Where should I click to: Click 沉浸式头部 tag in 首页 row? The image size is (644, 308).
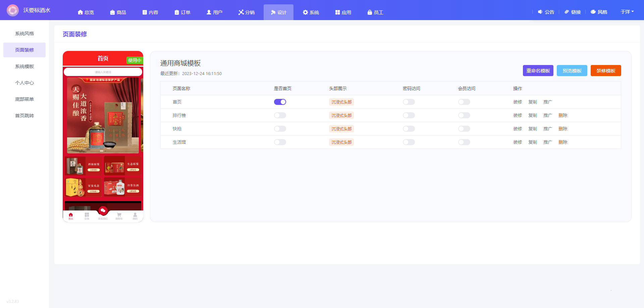point(341,102)
